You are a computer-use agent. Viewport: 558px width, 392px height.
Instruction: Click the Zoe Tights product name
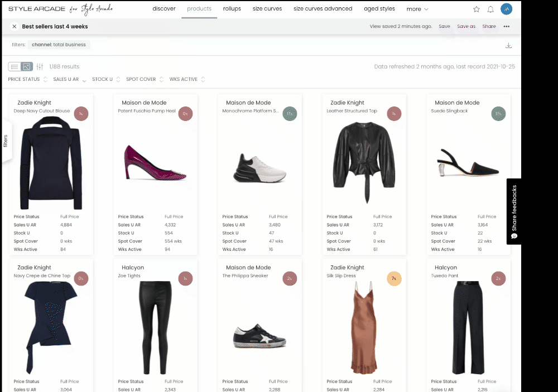tap(129, 275)
